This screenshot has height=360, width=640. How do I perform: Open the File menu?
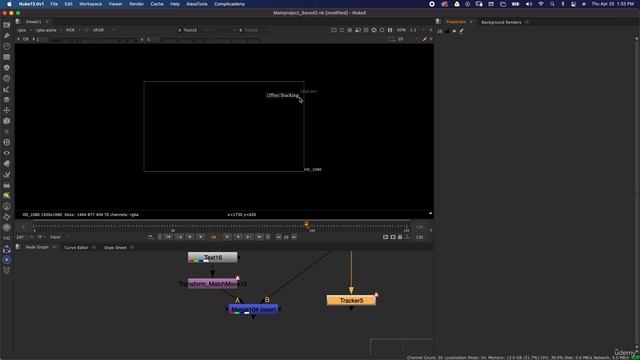click(54, 4)
